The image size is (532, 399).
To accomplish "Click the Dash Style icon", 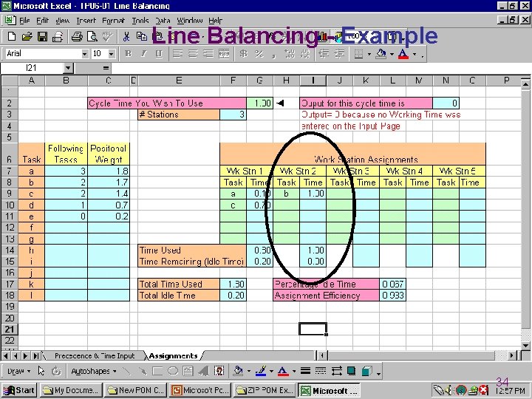I will point(321,371).
